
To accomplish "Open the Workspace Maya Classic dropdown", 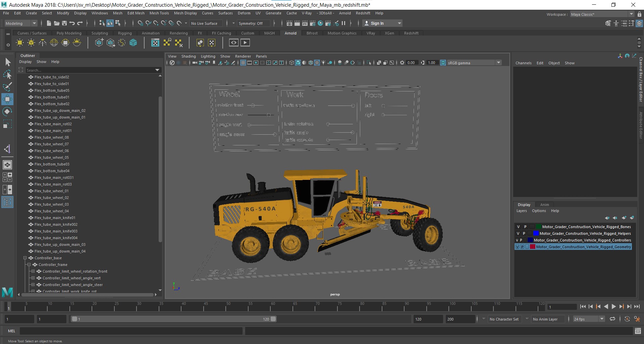I will tap(602, 14).
